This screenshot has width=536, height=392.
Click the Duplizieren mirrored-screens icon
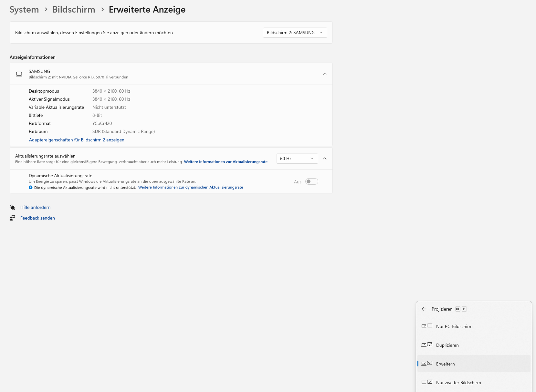coord(427,345)
